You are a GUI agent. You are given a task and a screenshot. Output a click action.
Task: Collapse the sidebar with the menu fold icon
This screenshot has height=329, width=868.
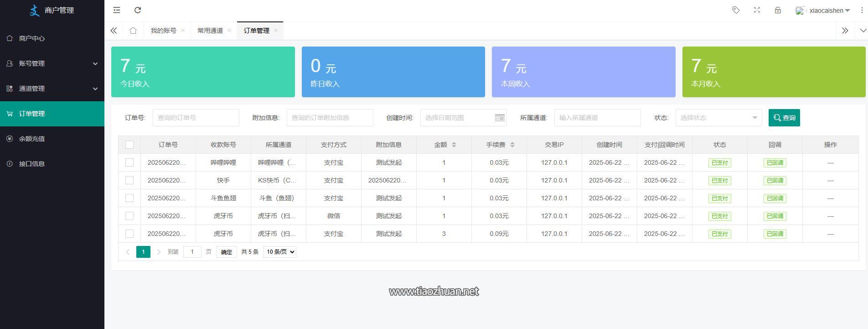pos(117,10)
